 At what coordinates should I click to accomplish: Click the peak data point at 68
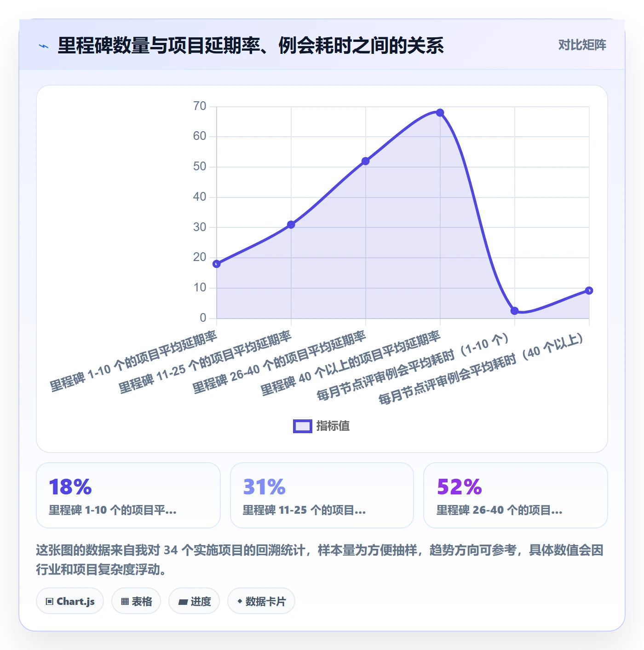point(440,113)
